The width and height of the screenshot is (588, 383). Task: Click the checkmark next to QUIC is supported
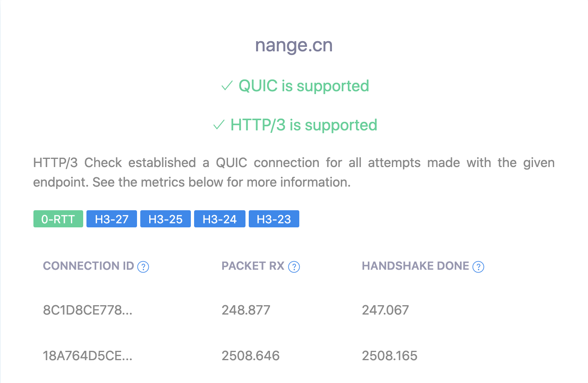click(227, 86)
